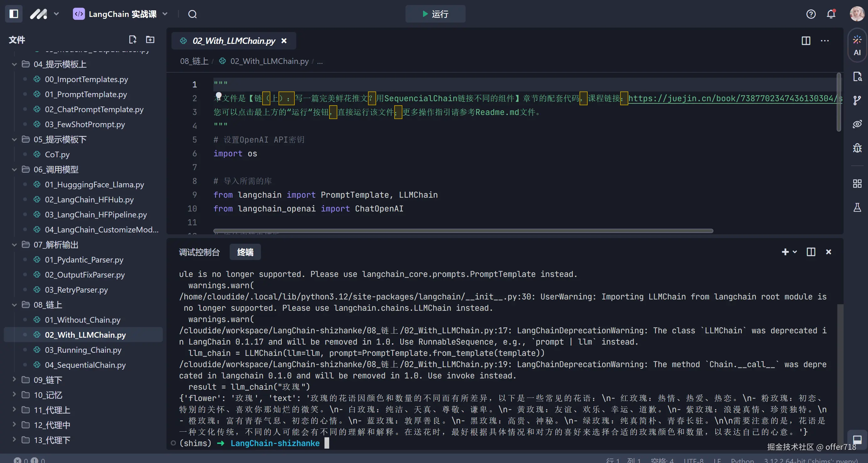
Task: Click the new file icon
Action: tap(132, 40)
